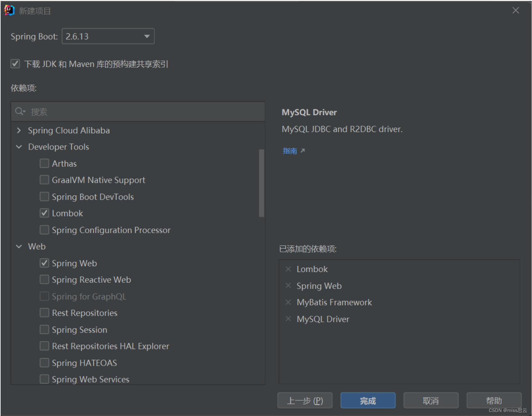This screenshot has height=416, width=532.
Task: Click the search magnifier icon
Action: (20, 111)
